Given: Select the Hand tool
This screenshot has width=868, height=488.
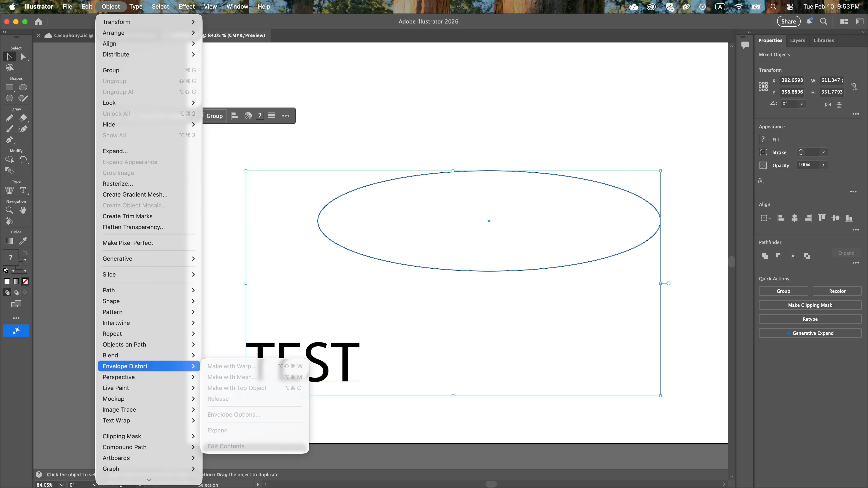Looking at the screenshot, I should tap(23, 210).
